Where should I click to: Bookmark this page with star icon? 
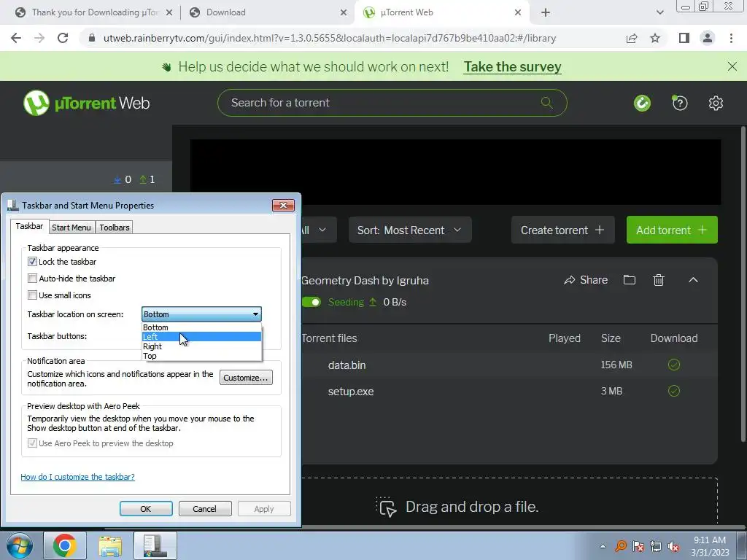(655, 38)
